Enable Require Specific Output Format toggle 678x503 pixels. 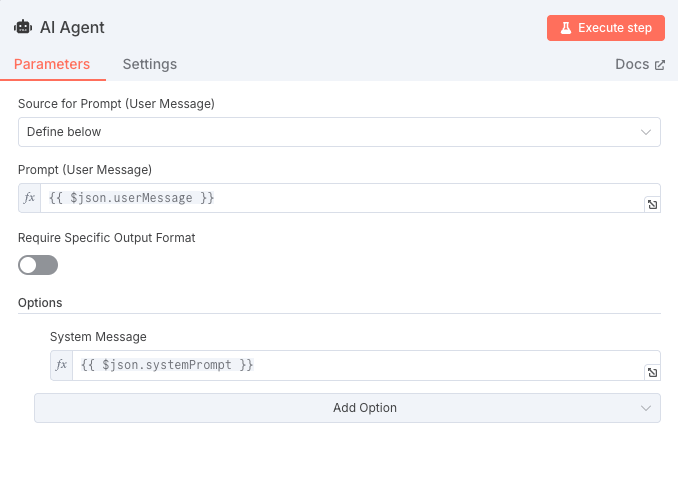[x=38, y=265]
